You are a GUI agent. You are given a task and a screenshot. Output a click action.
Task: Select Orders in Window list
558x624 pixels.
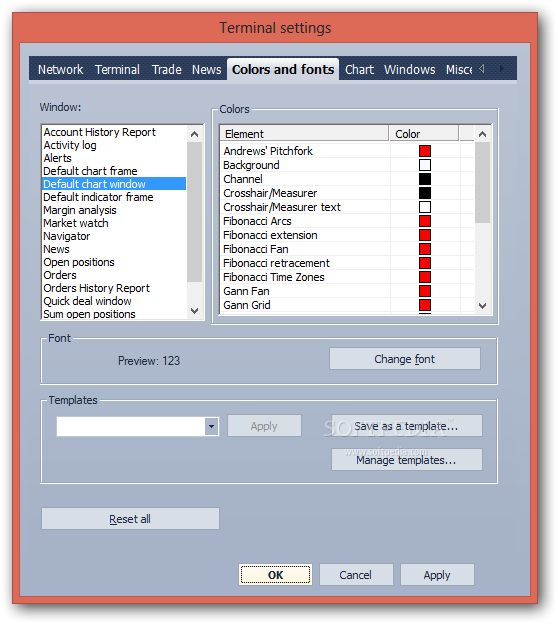(x=114, y=275)
